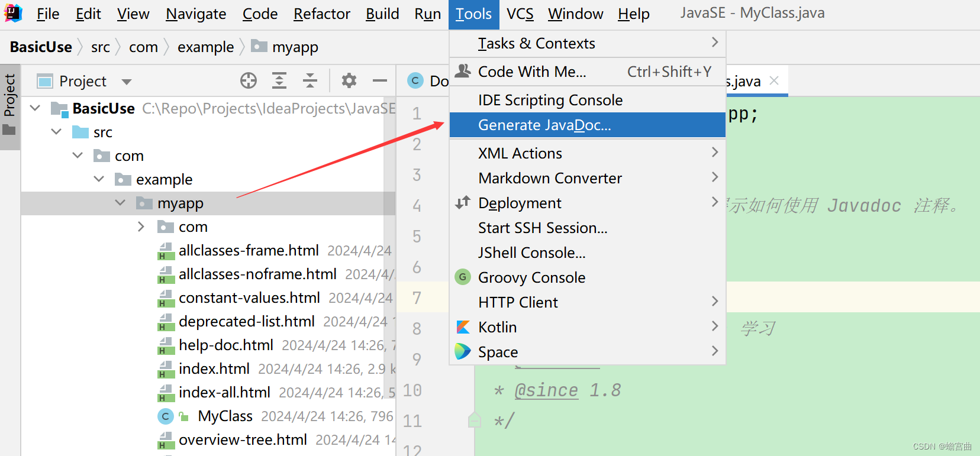Click the Kotlin logo icon
The height and width of the screenshot is (456, 980).
pos(463,327)
